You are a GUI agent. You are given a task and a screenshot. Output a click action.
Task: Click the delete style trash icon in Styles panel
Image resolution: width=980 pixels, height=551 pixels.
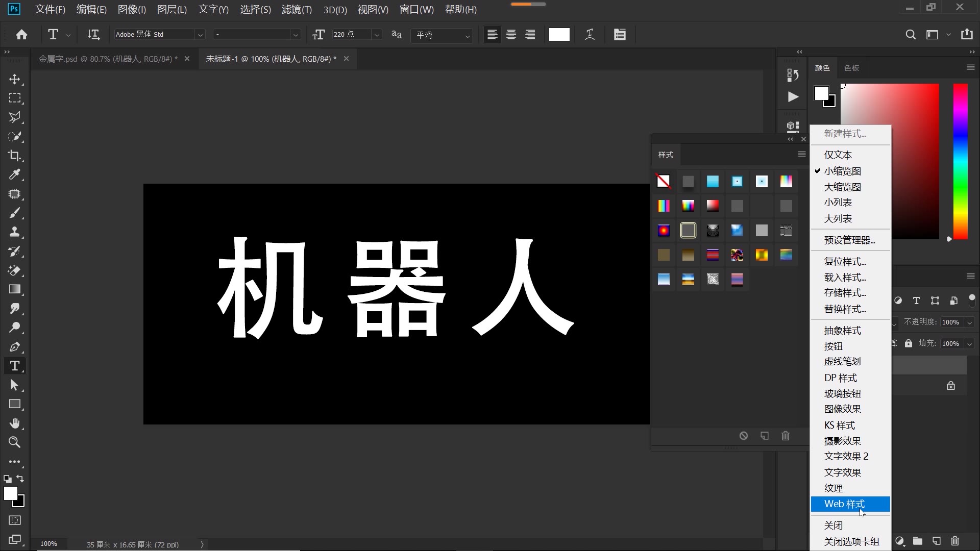click(786, 436)
